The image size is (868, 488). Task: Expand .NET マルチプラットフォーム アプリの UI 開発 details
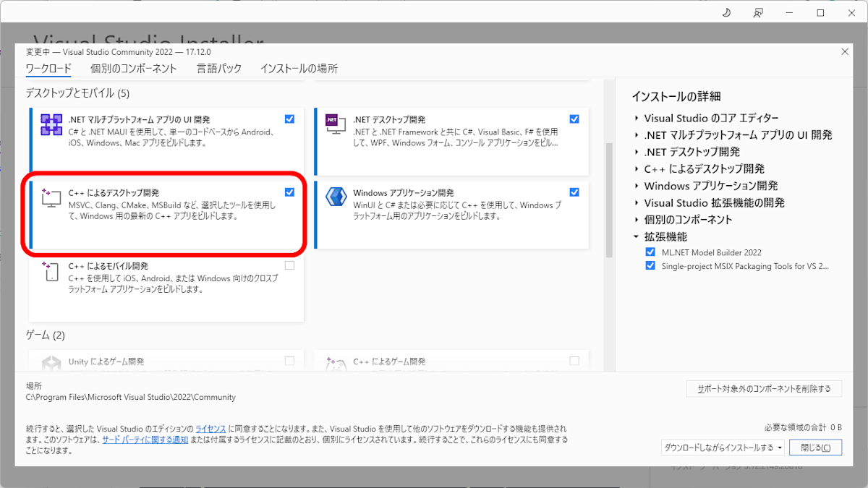pyautogui.click(x=636, y=135)
